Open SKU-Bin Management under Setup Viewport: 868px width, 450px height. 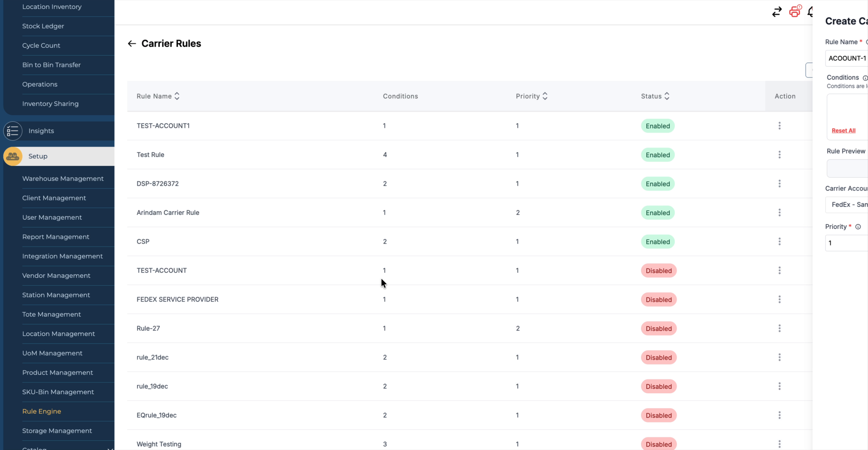click(58, 392)
